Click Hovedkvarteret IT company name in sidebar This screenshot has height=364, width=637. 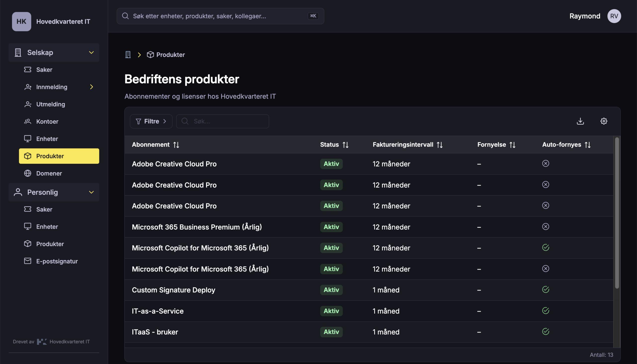(63, 21)
